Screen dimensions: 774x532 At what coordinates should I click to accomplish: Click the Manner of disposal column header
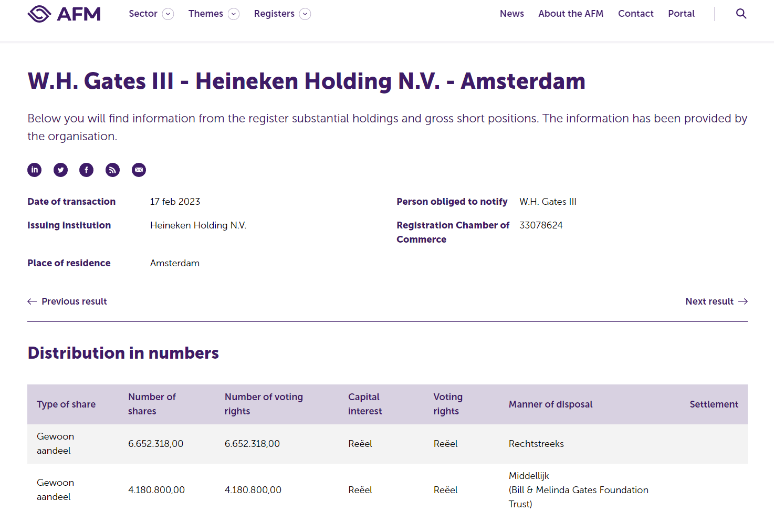pyautogui.click(x=550, y=404)
